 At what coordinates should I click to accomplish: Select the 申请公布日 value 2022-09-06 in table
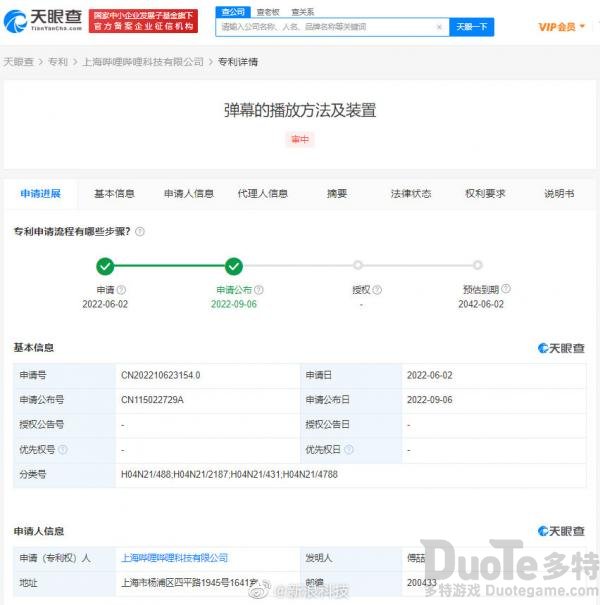(x=429, y=400)
